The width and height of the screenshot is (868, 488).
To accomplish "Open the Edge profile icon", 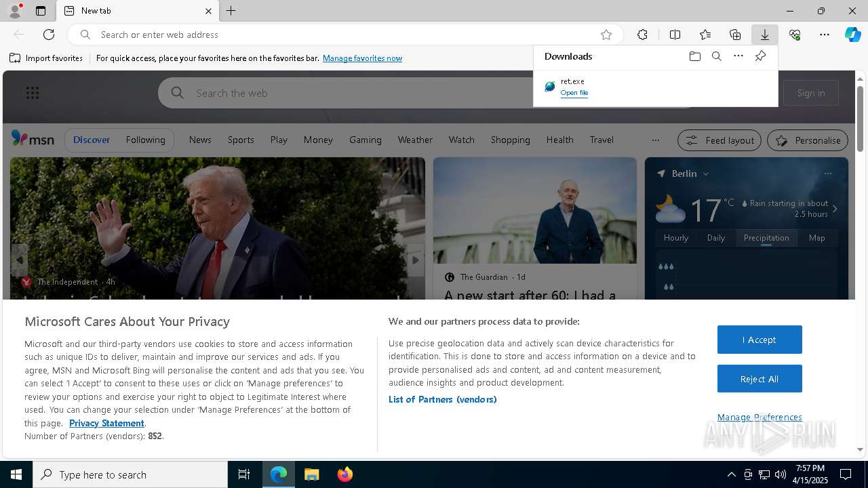I will coord(14,11).
